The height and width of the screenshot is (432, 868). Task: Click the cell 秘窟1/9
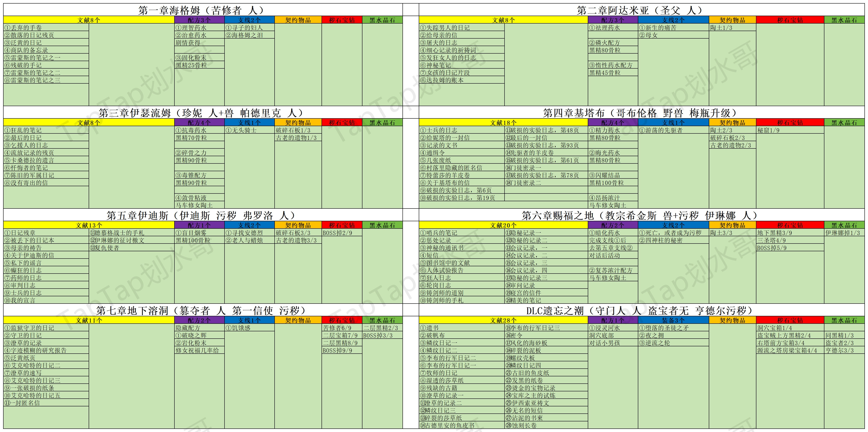790,130
